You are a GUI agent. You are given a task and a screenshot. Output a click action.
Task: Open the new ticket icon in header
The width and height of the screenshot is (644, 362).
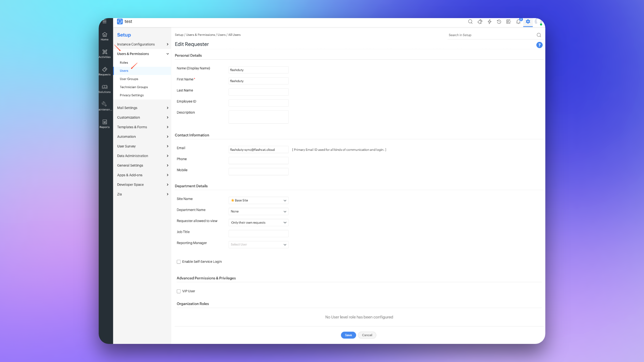[480, 22]
